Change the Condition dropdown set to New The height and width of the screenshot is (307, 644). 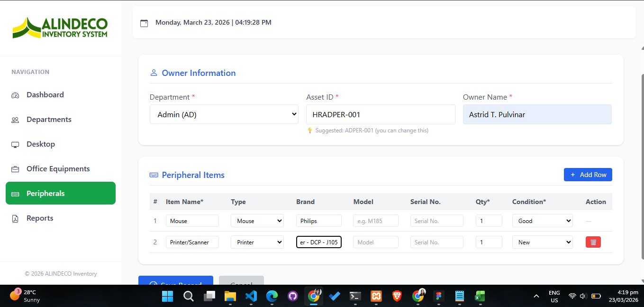click(543, 242)
